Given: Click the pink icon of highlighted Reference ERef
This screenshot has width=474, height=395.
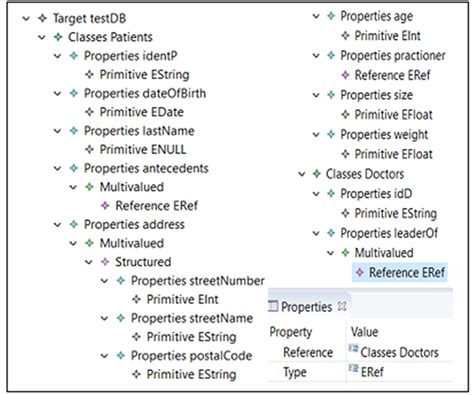Looking at the screenshot, I should tap(360, 273).
